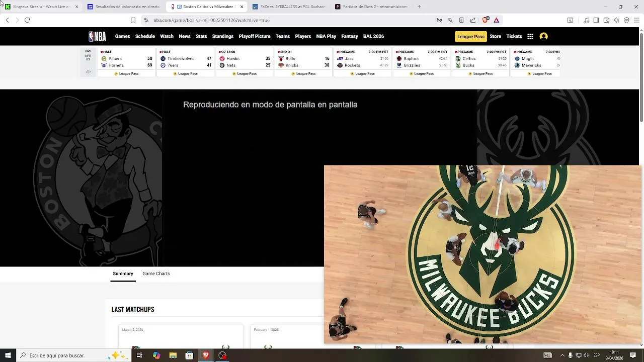Click the share icon in address bar

pyautogui.click(x=473, y=20)
